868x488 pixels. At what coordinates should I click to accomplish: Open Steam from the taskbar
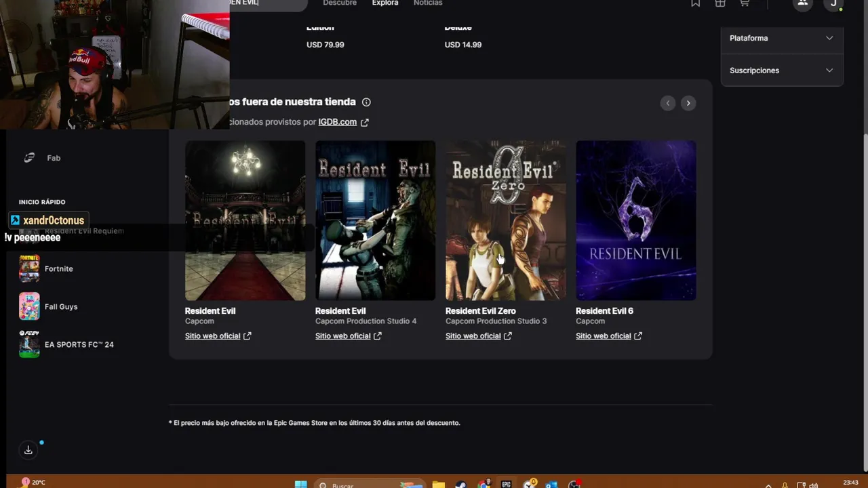[460, 485]
